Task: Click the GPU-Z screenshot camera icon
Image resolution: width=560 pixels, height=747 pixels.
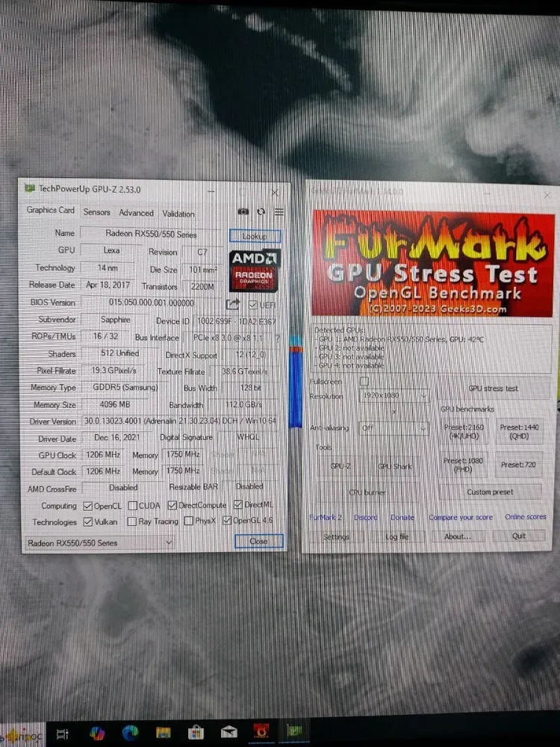Action: click(x=243, y=212)
